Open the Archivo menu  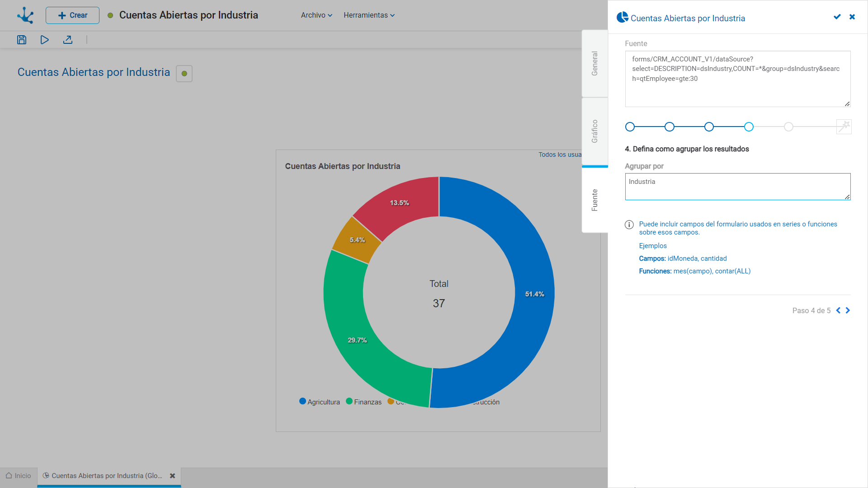click(x=316, y=15)
